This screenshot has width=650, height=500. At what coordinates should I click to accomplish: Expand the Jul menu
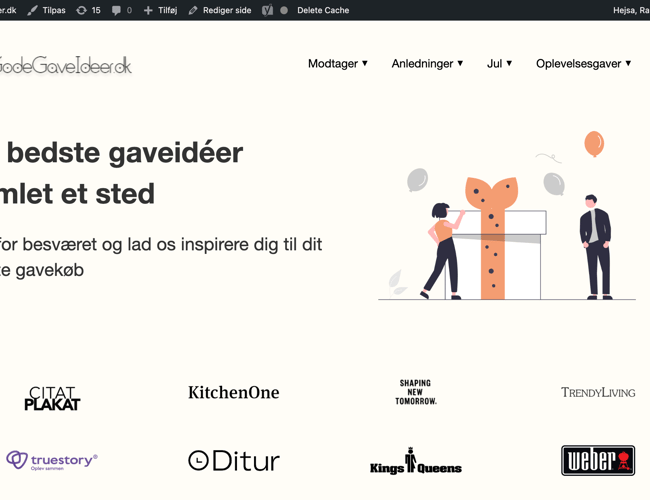click(x=499, y=63)
